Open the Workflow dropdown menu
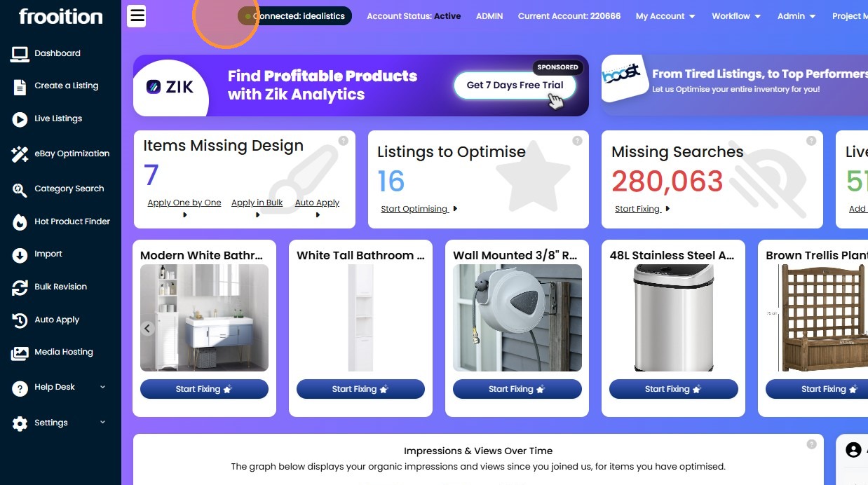 [x=736, y=16]
